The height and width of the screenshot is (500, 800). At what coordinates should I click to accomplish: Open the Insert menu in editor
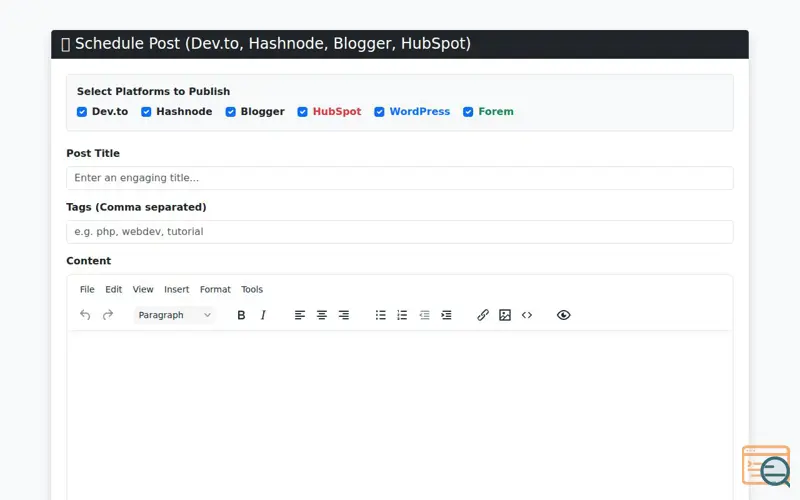(x=177, y=289)
